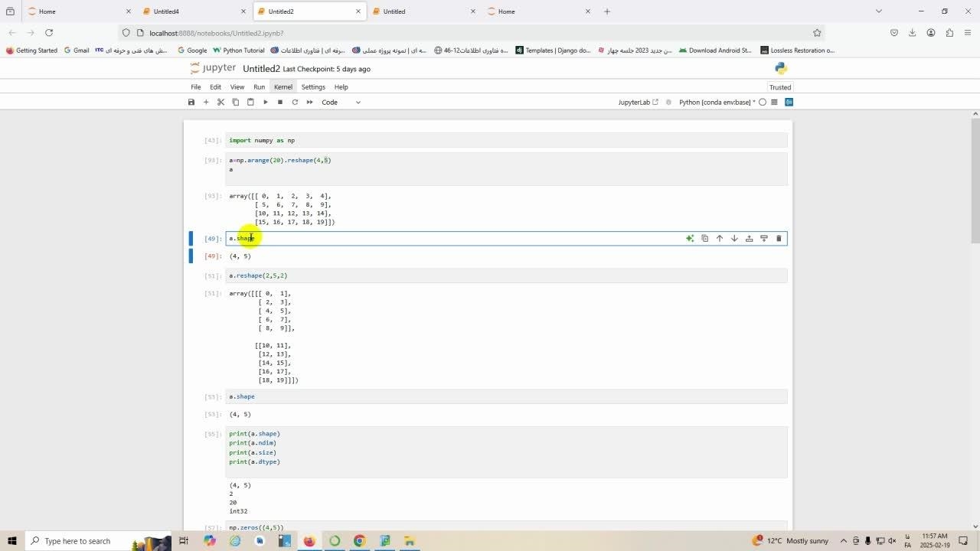Open the kernel selector Python (conda env:base)
Screen dimensions: 980x551
tap(716, 102)
